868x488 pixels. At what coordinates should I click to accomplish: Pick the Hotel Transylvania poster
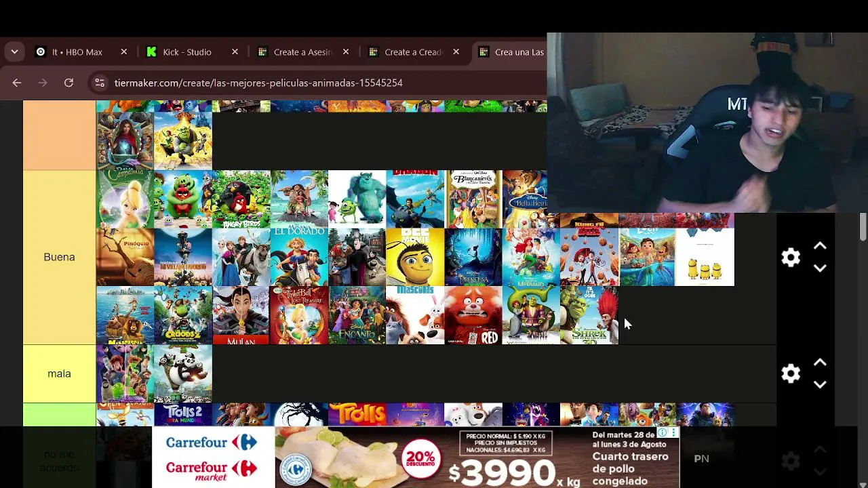[x=357, y=258]
